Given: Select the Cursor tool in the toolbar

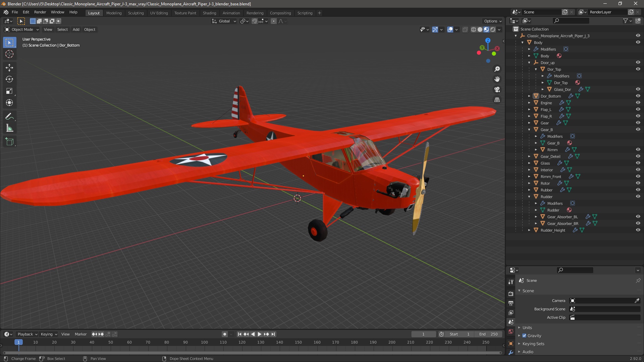Looking at the screenshot, I should click(x=9, y=54).
